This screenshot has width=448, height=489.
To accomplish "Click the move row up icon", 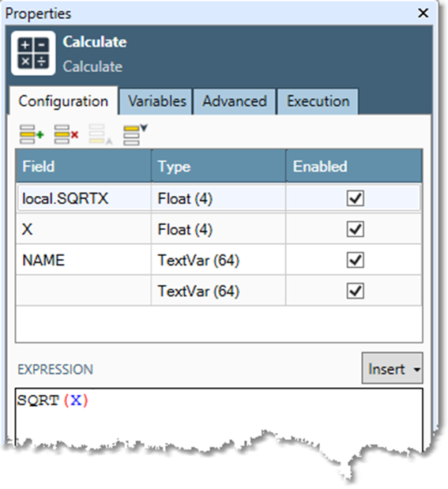I will (100, 134).
